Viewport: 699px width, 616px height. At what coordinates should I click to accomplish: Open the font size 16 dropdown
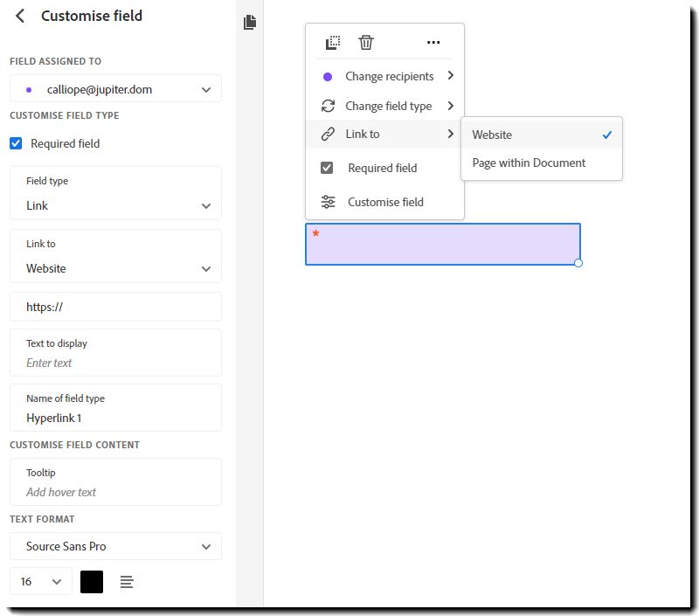(40, 581)
